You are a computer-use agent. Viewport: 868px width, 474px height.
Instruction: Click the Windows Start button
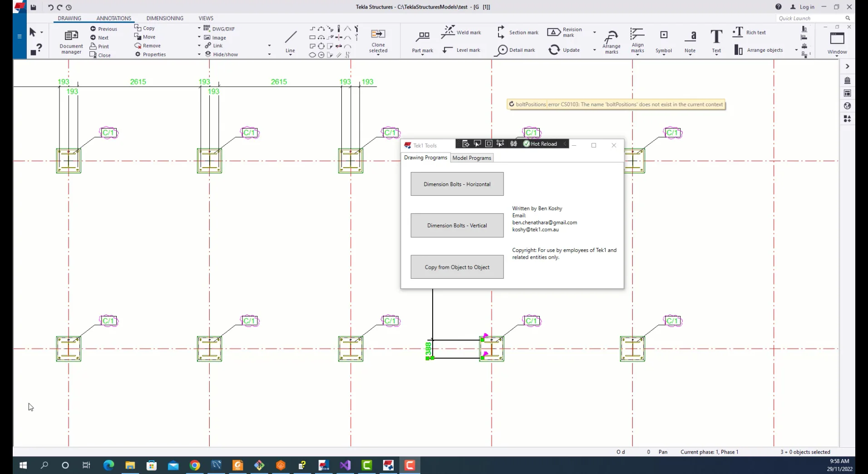(x=23, y=465)
